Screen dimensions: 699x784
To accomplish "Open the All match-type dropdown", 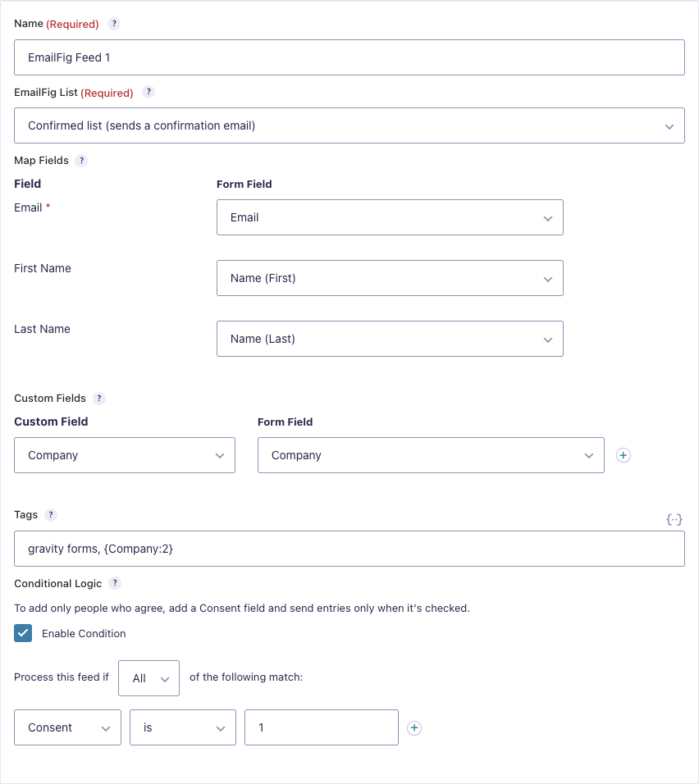I will [148, 678].
